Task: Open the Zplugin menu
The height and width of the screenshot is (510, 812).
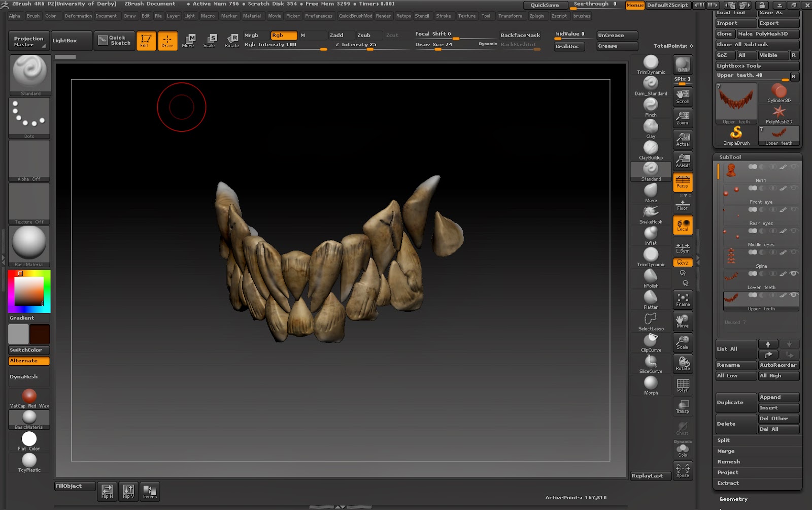Action: 537,16
